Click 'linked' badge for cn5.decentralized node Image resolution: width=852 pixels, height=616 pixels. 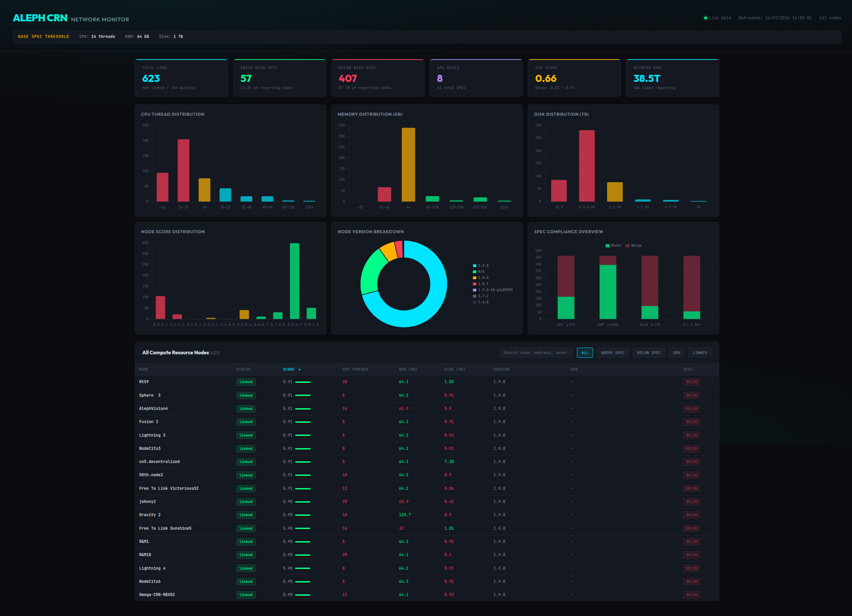tap(246, 462)
